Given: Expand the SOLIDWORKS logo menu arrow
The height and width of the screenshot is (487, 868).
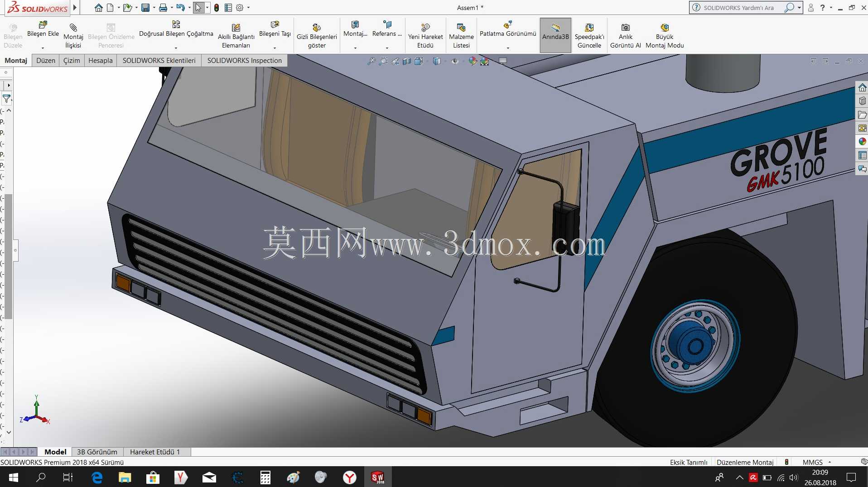Looking at the screenshot, I should point(75,8).
